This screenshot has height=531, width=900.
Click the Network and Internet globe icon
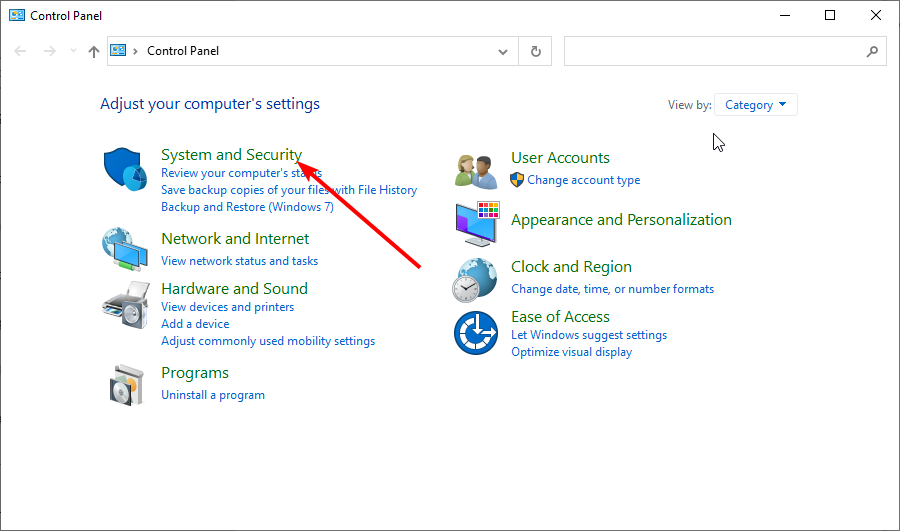(125, 249)
